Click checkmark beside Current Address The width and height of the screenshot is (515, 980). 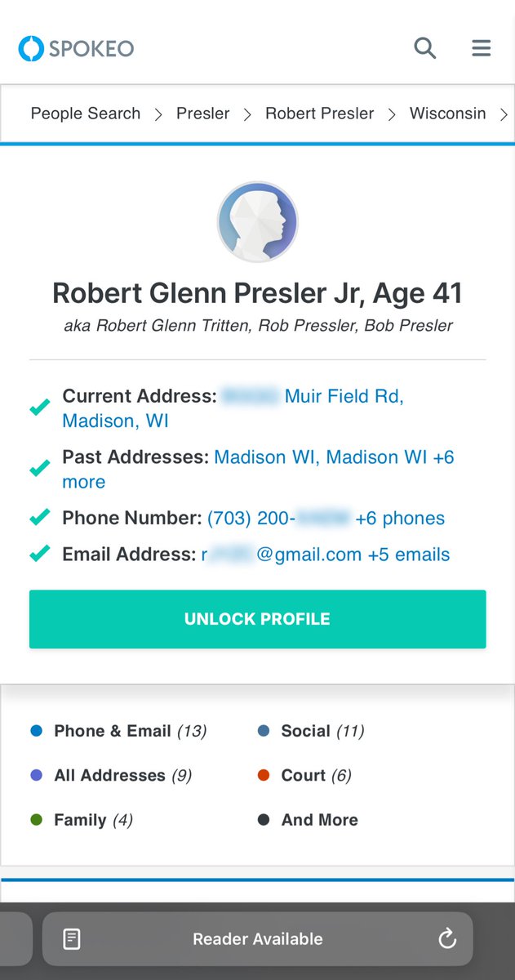(39, 408)
